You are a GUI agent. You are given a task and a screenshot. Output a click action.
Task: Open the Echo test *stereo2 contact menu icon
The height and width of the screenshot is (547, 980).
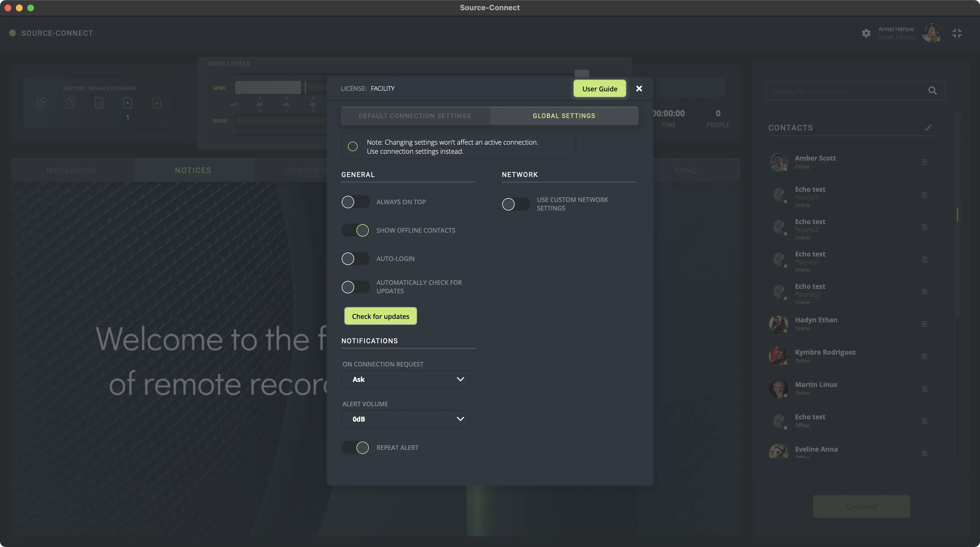tap(925, 292)
